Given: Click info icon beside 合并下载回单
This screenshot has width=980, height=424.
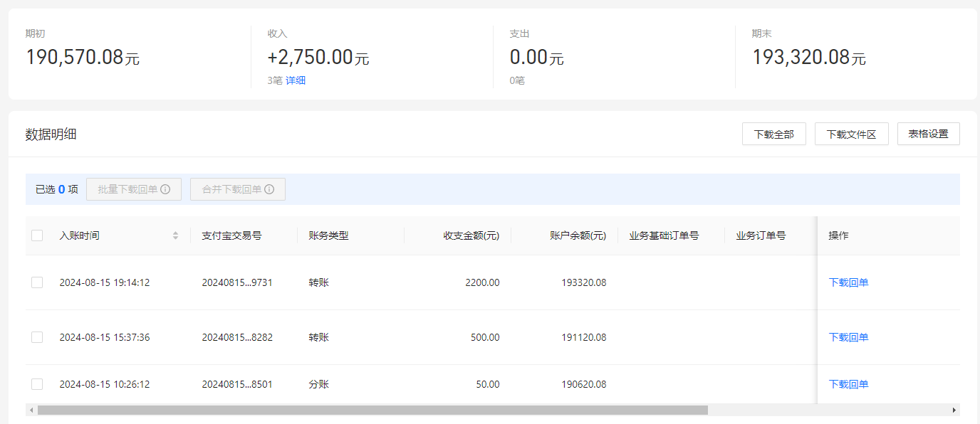Looking at the screenshot, I should [269, 189].
